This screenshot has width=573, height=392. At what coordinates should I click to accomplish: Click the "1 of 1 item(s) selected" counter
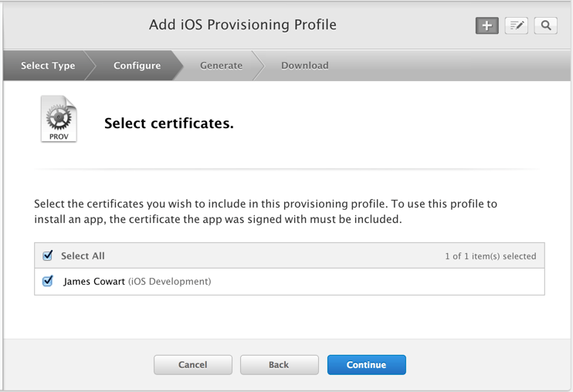pos(490,256)
